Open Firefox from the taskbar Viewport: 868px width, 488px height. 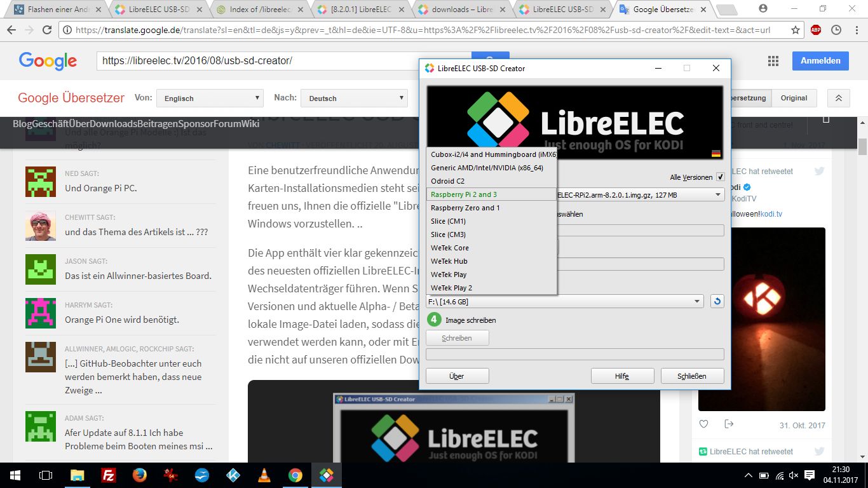tap(139, 475)
